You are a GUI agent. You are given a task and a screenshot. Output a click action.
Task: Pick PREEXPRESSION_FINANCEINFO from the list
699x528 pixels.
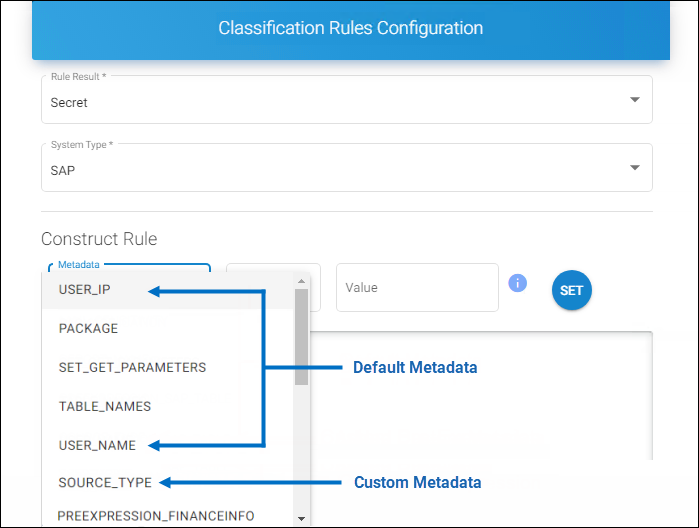(156, 516)
